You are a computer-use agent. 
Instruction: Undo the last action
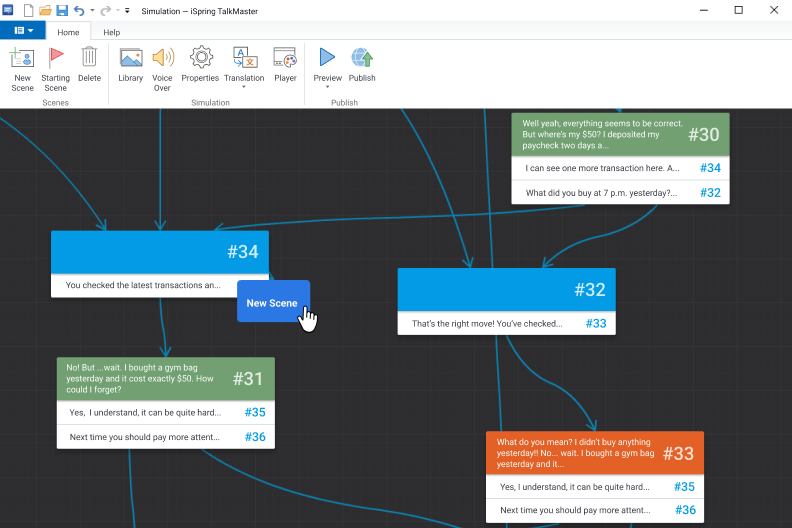tap(79, 10)
